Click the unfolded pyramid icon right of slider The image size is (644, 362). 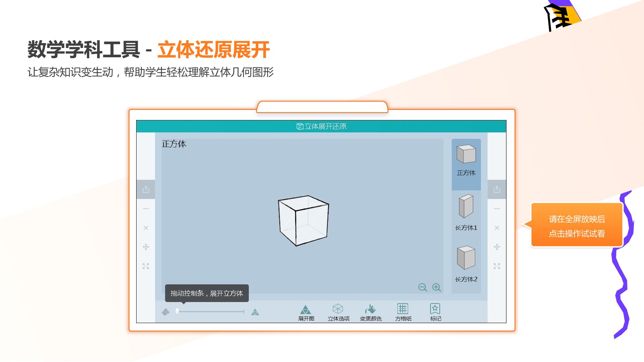click(255, 312)
